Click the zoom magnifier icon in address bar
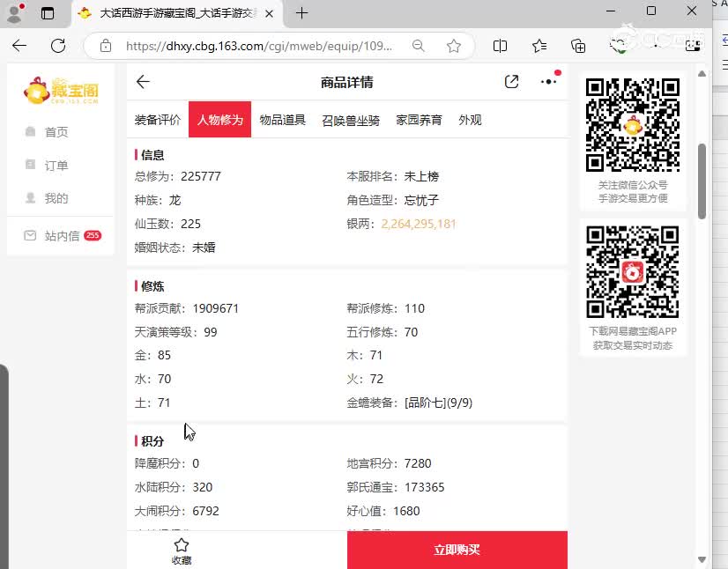The width and height of the screenshot is (728, 569). coord(419,46)
